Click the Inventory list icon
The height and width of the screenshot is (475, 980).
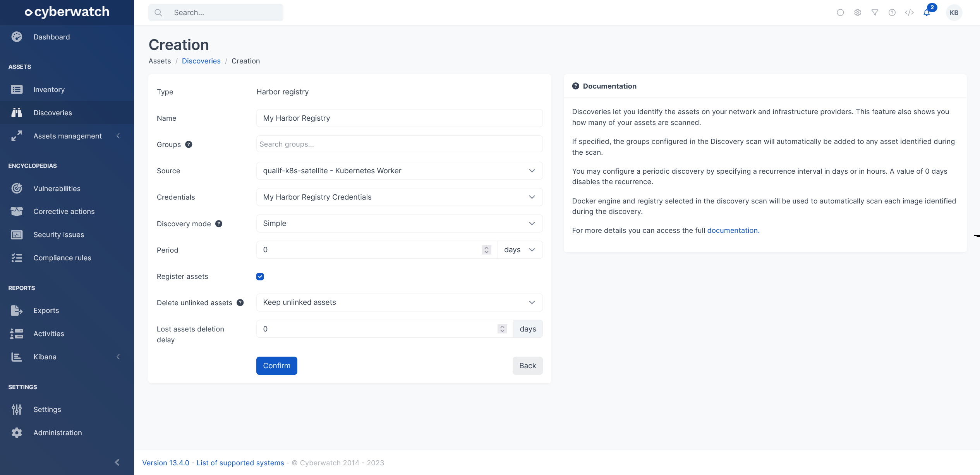(17, 89)
